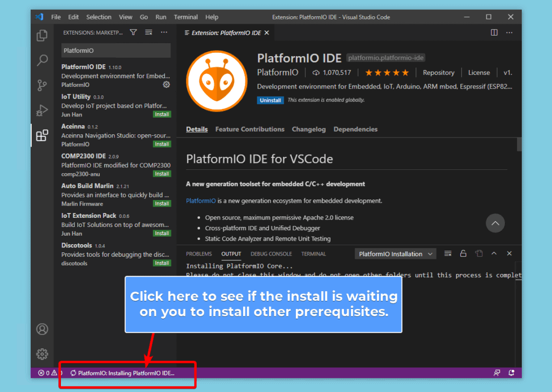Clear the output panel
Image resolution: width=552 pixels, height=392 pixels.
[x=448, y=253]
